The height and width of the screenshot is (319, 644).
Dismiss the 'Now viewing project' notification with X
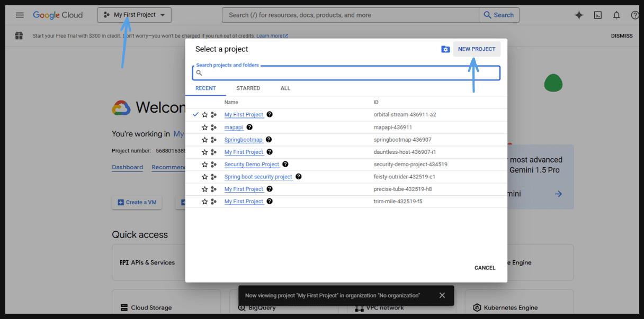[442, 295]
